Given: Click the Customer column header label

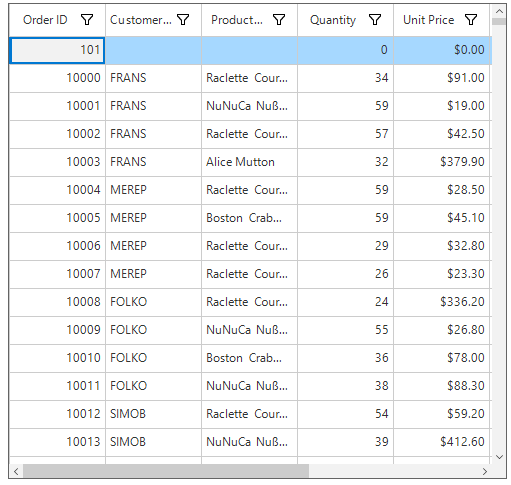Looking at the screenshot, I should 141,20.
